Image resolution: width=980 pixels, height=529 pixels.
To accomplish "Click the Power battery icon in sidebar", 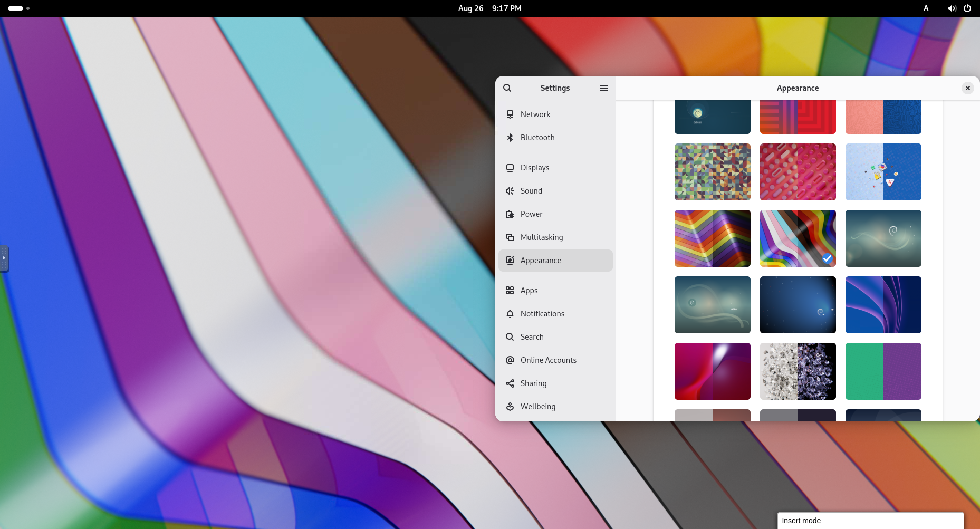I will pyautogui.click(x=510, y=214).
